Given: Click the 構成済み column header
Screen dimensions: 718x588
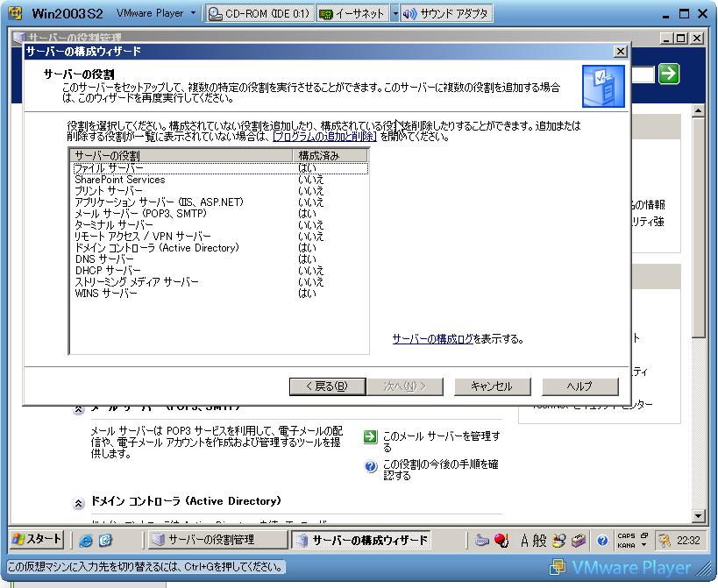Looking at the screenshot, I should 330,156.
